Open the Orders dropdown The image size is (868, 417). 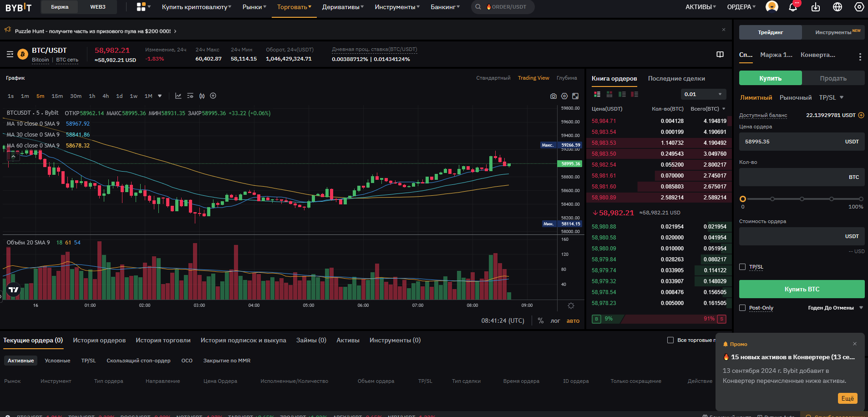741,7
